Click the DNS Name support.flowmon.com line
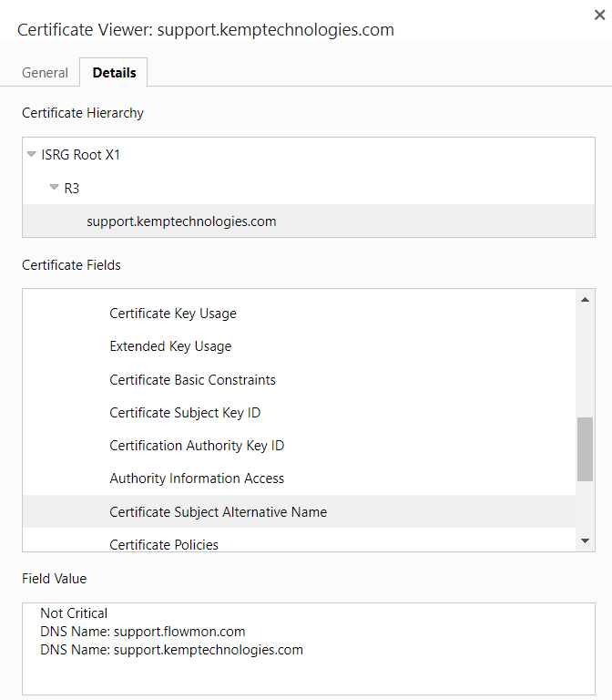 [143, 632]
